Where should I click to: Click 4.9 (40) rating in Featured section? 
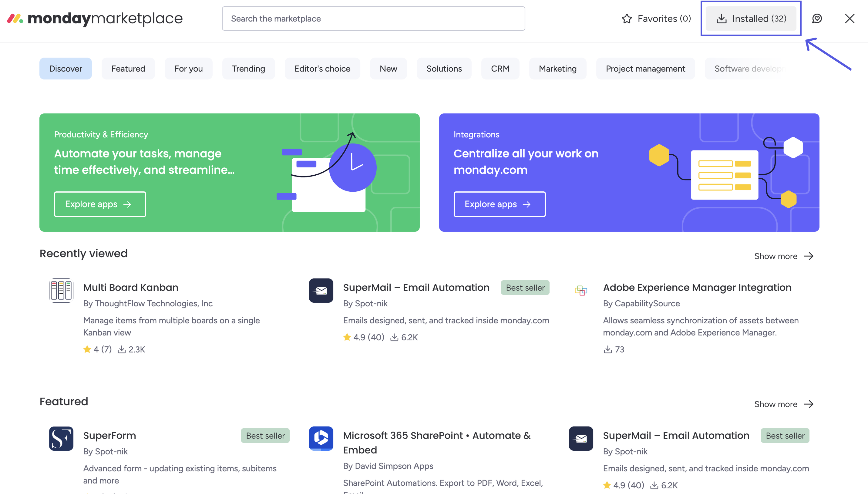(x=624, y=485)
